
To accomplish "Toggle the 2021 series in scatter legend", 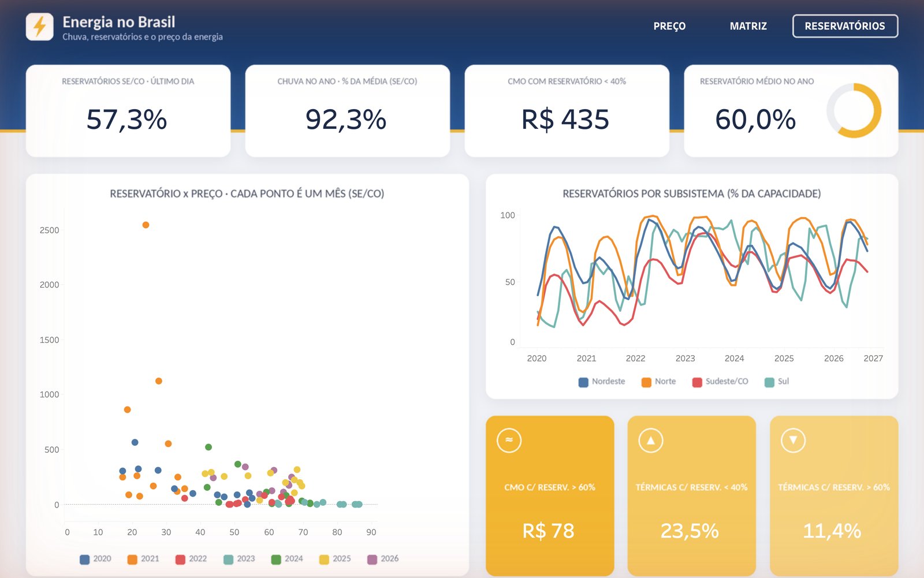I will tap(143, 559).
